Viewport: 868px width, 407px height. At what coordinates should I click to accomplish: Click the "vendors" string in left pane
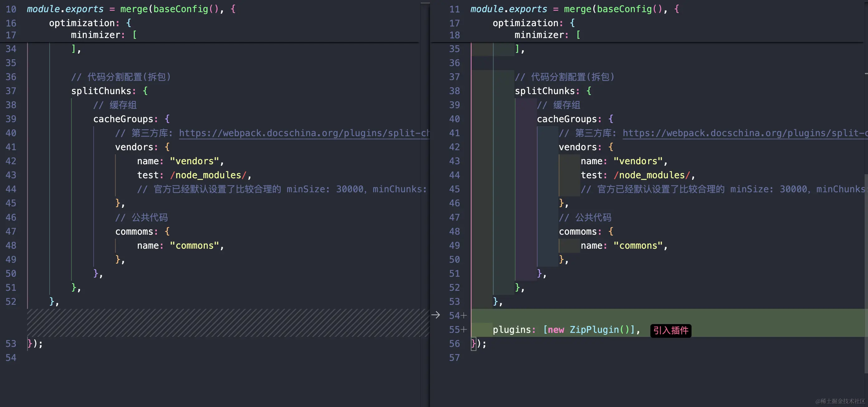tap(195, 161)
